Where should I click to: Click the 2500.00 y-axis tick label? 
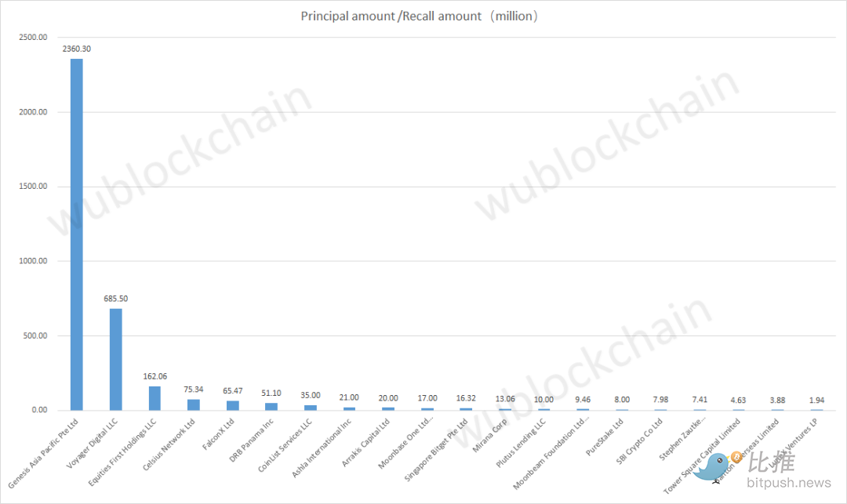click(x=32, y=37)
